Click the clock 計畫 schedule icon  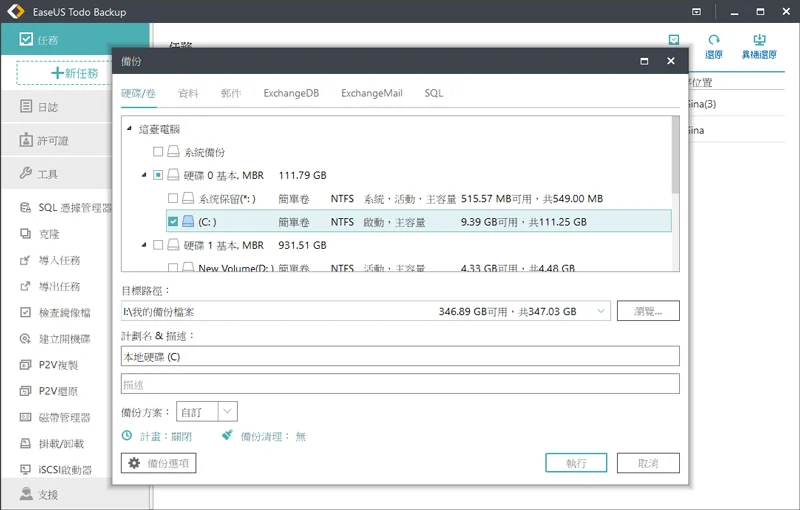[127, 436]
